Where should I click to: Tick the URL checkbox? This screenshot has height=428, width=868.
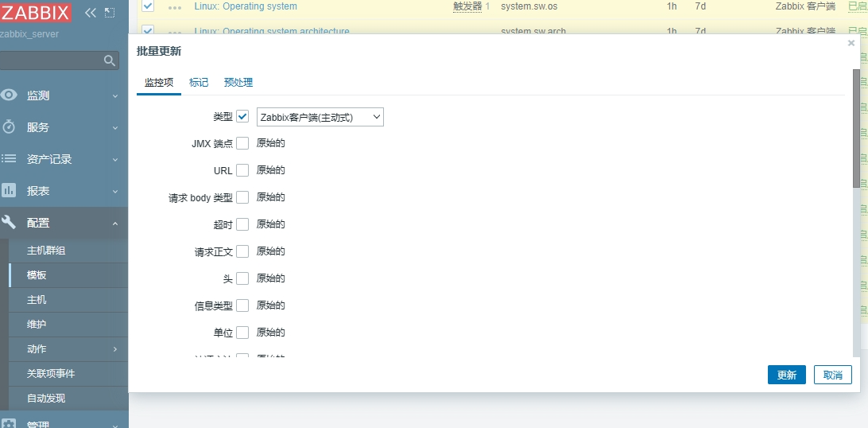point(242,170)
